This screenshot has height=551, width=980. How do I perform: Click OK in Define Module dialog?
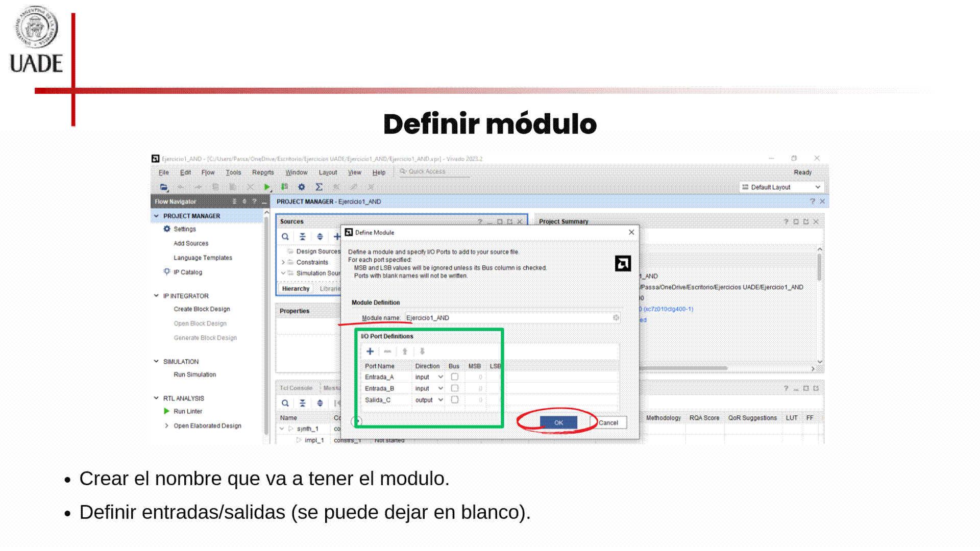[558, 422]
